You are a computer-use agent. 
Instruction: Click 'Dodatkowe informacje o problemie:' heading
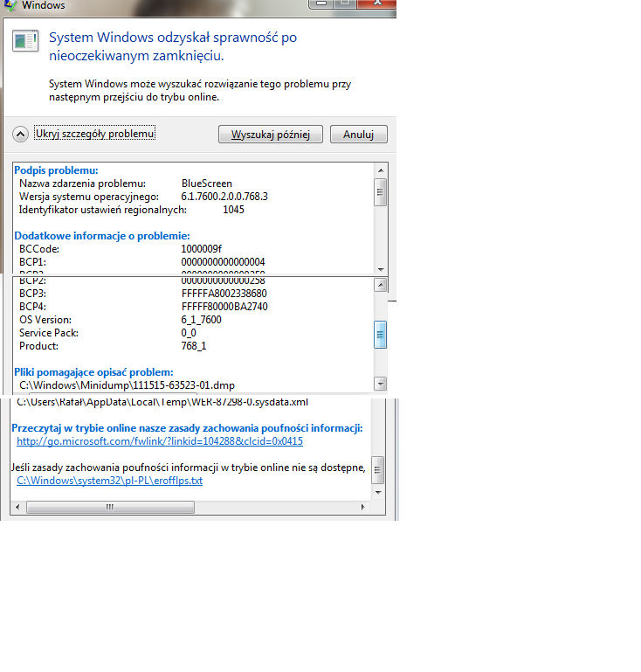click(x=102, y=236)
